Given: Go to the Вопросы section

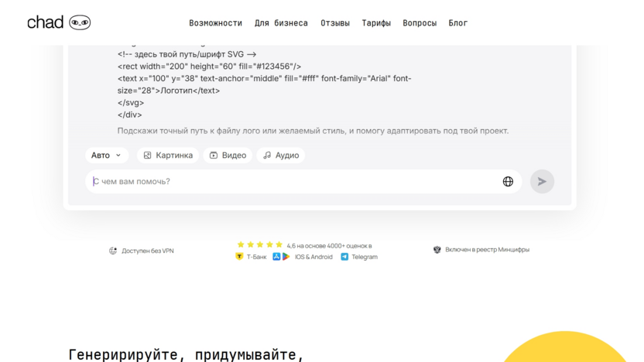Looking at the screenshot, I should pos(420,23).
